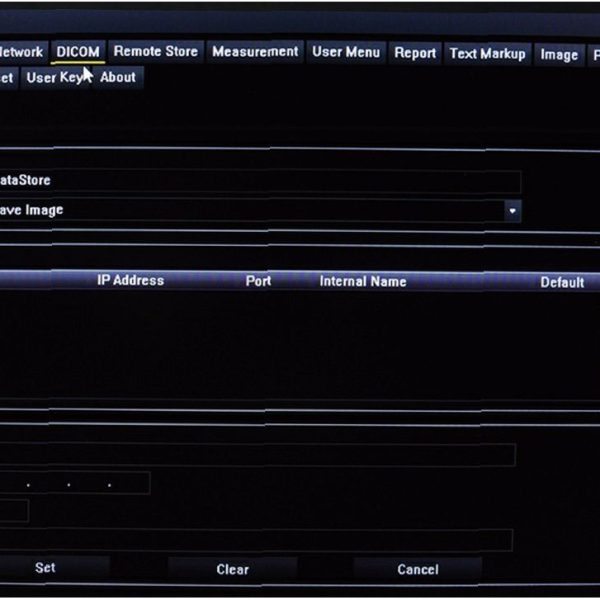Click the Internal Name column header
This screenshot has width=600, height=600.
click(x=362, y=282)
